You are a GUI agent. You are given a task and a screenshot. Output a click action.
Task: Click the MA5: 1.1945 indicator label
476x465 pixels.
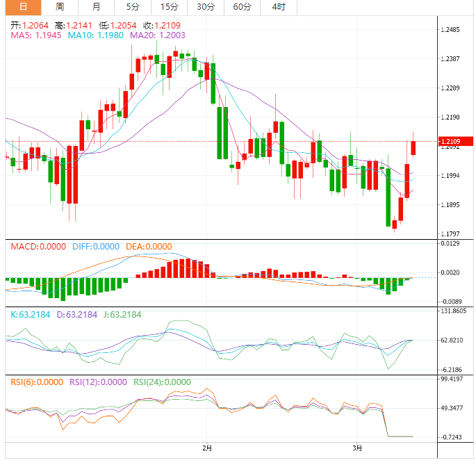(x=36, y=35)
